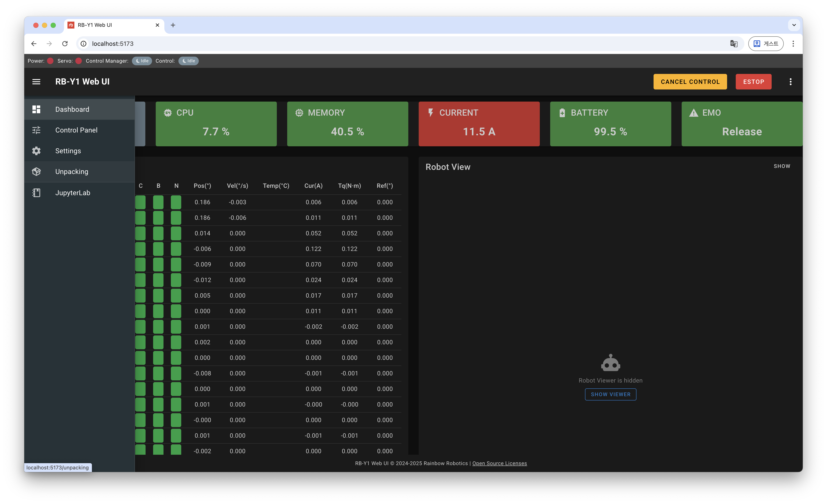Image resolution: width=827 pixels, height=504 pixels.
Task: Open the guest profile menu
Action: 766,44
